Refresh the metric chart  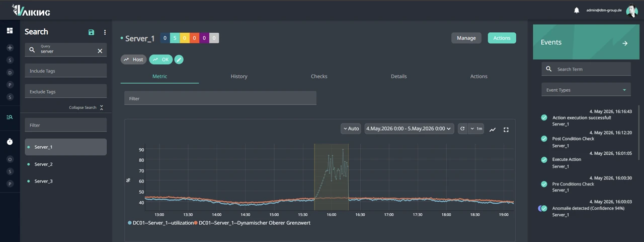click(462, 129)
